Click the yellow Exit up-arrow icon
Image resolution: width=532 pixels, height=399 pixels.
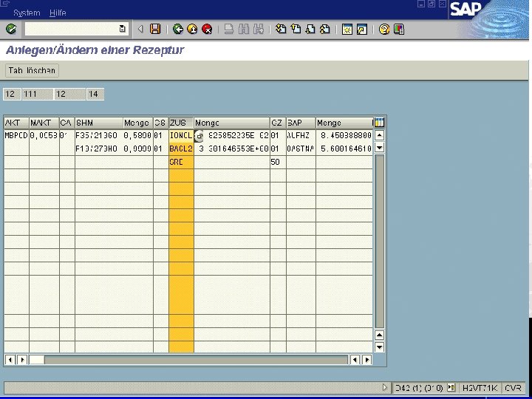click(x=192, y=29)
